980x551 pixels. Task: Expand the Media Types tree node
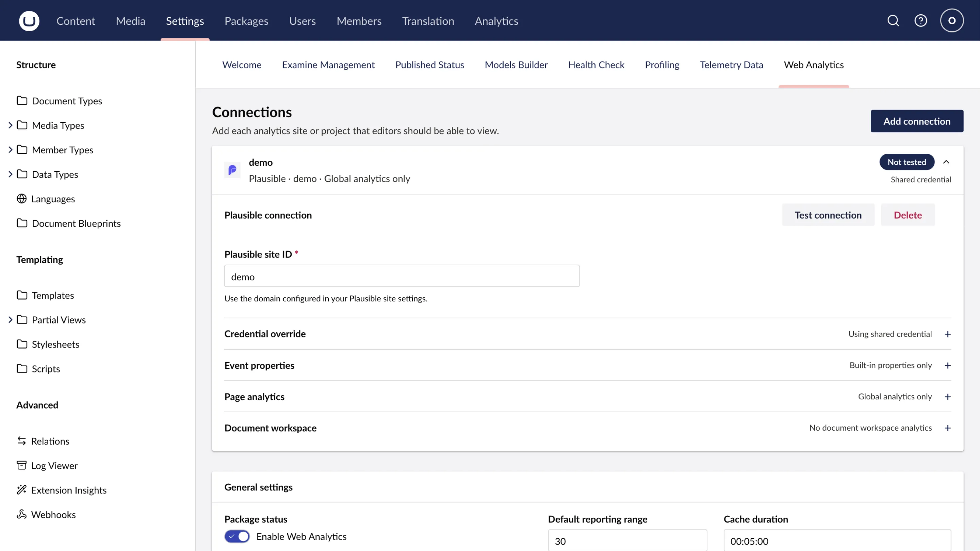(x=10, y=125)
